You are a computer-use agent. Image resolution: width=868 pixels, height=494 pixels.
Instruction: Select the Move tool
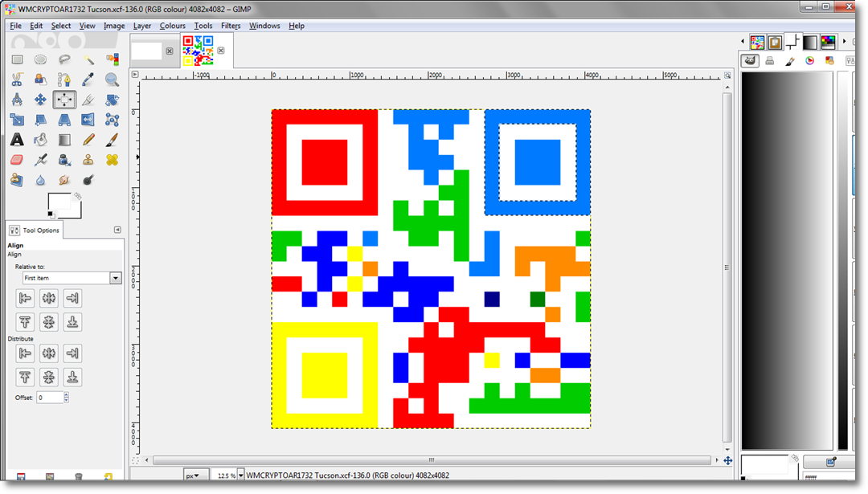(x=40, y=100)
